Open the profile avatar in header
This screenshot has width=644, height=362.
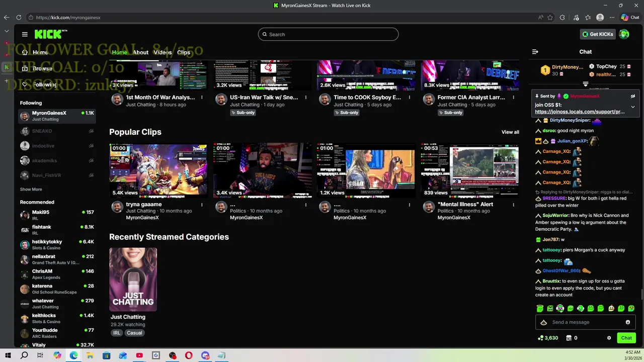[624, 34]
